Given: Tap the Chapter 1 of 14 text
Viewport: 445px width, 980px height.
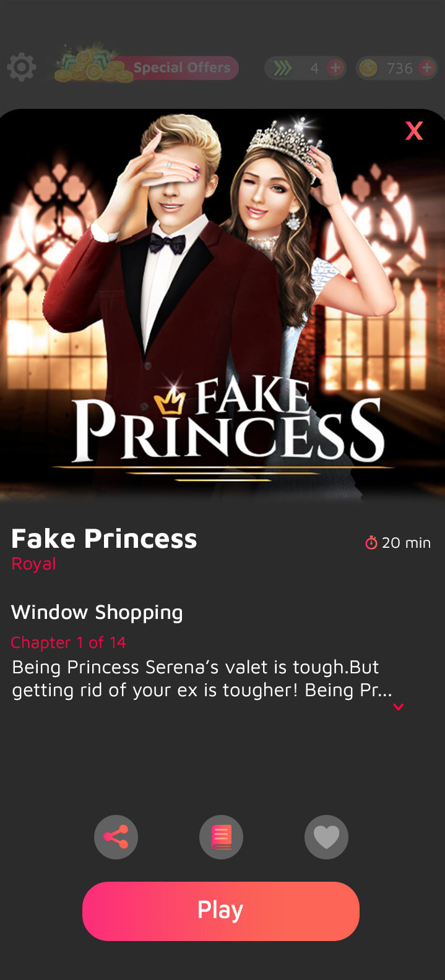Looking at the screenshot, I should 68,642.
